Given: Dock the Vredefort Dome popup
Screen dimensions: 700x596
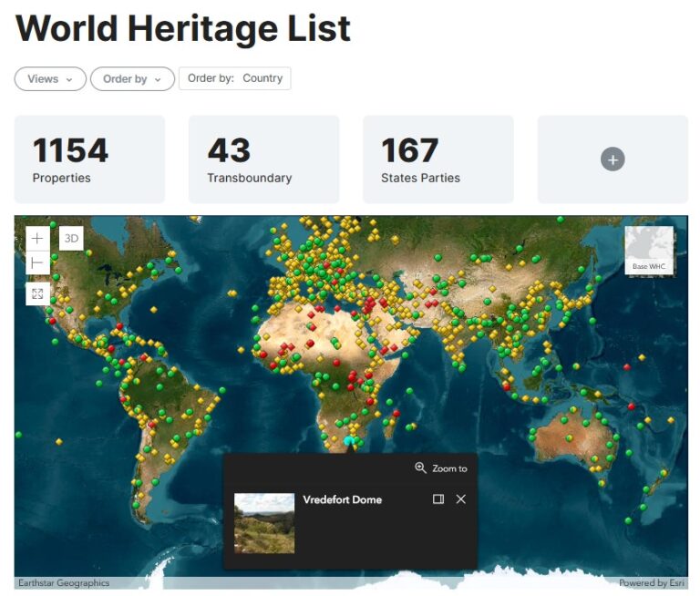Looking at the screenshot, I should coord(438,499).
